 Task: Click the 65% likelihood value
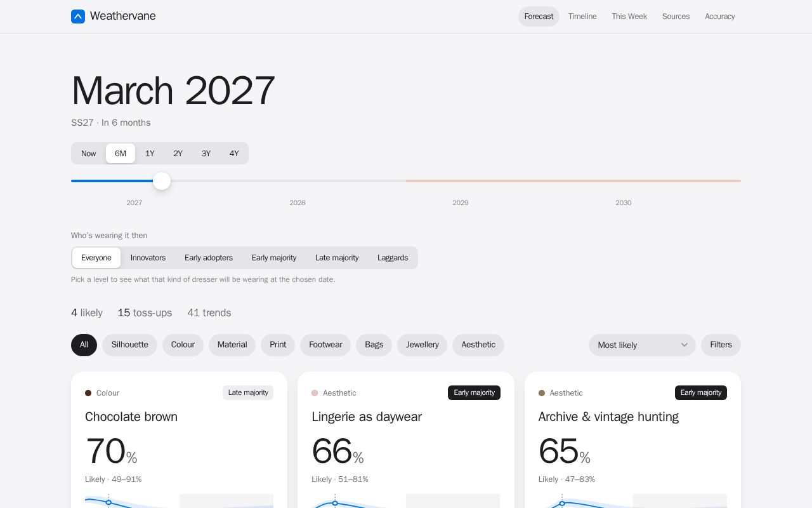pyautogui.click(x=565, y=451)
